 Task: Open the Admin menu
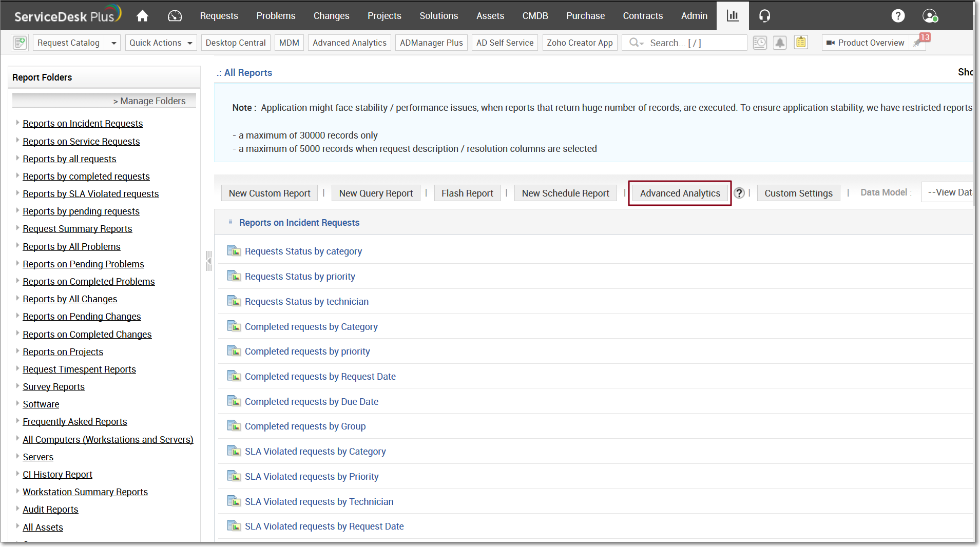[694, 16]
